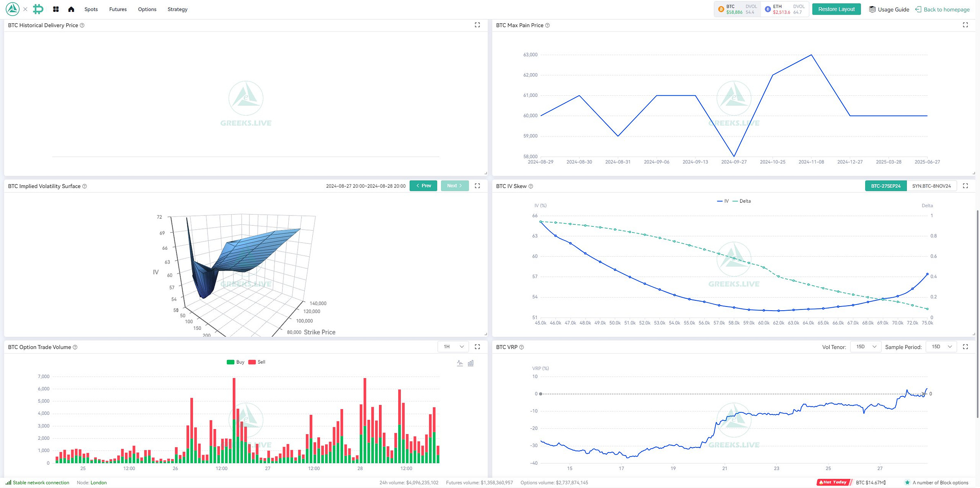Fullscreen the BTC IV Skew panel
The image size is (980, 488).
[x=965, y=186]
